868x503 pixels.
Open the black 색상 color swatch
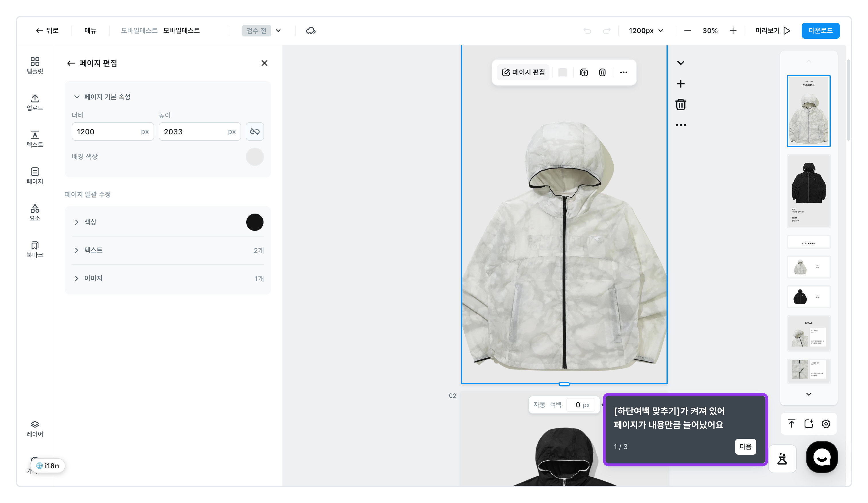click(x=255, y=222)
